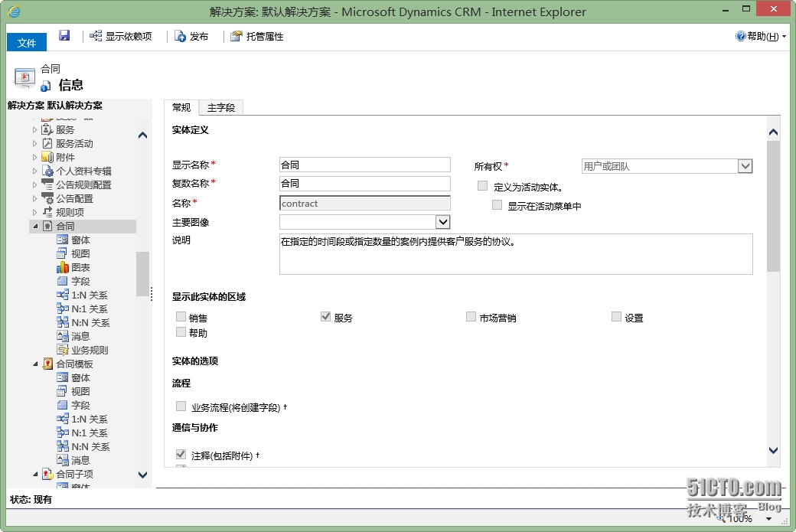796x532 pixels.
Task: Select the 个人资料专辑 entity icon
Action: [x=47, y=171]
